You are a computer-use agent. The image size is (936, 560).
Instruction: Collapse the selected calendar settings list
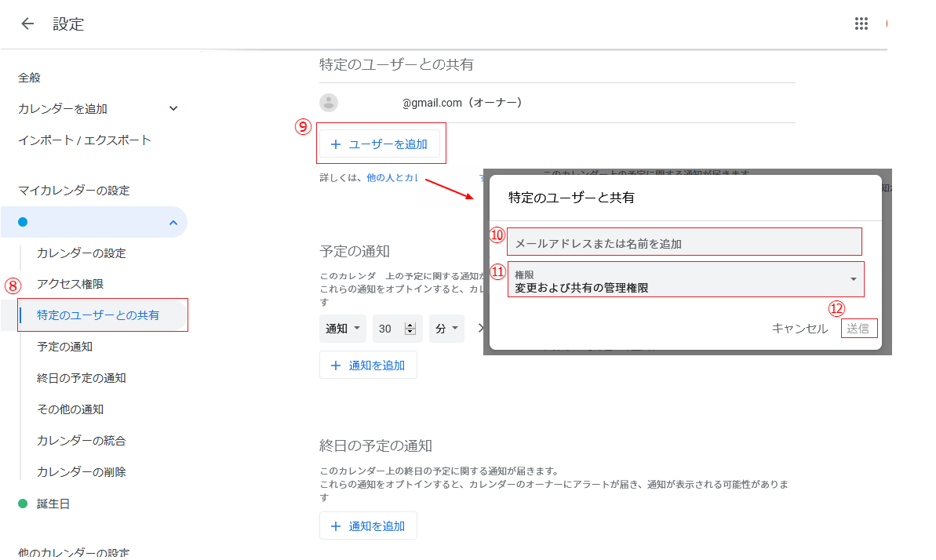[x=173, y=224]
